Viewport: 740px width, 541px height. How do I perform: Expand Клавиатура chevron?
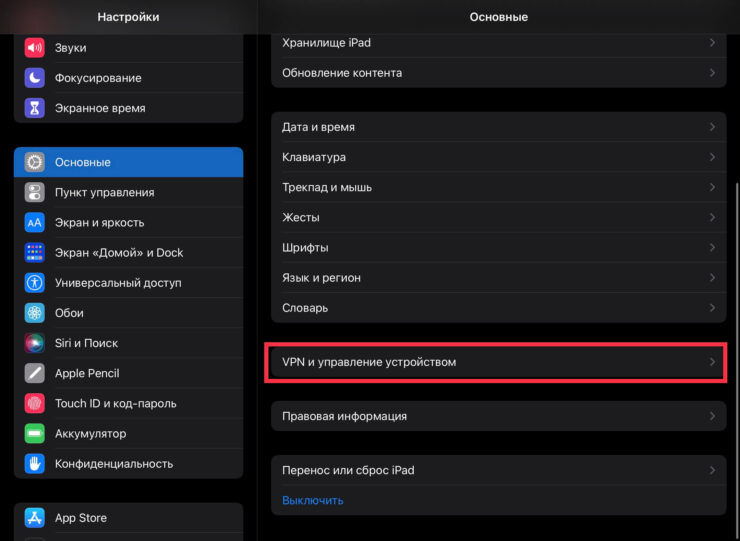pyautogui.click(x=712, y=157)
